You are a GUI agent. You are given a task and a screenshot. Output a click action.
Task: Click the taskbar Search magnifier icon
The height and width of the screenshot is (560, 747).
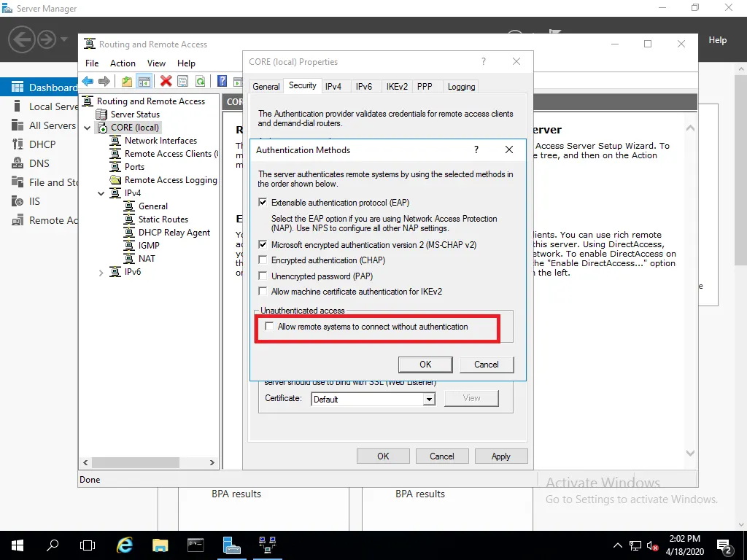pyautogui.click(x=53, y=545)
